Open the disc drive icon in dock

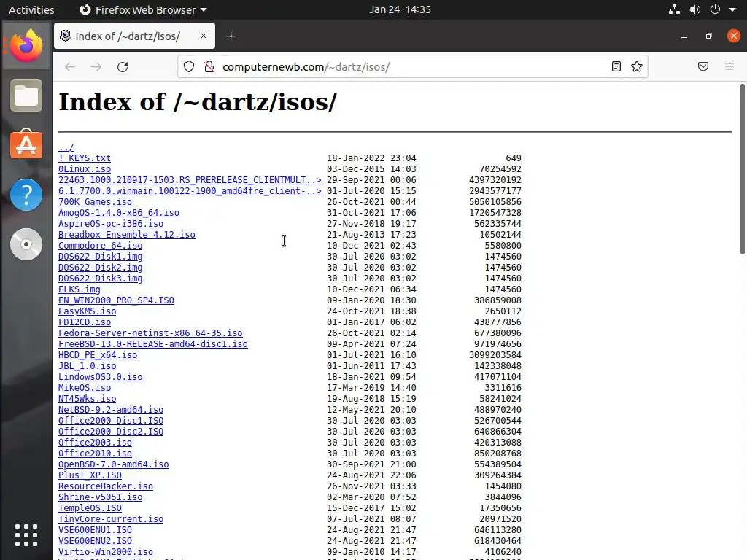pos(26,244)
